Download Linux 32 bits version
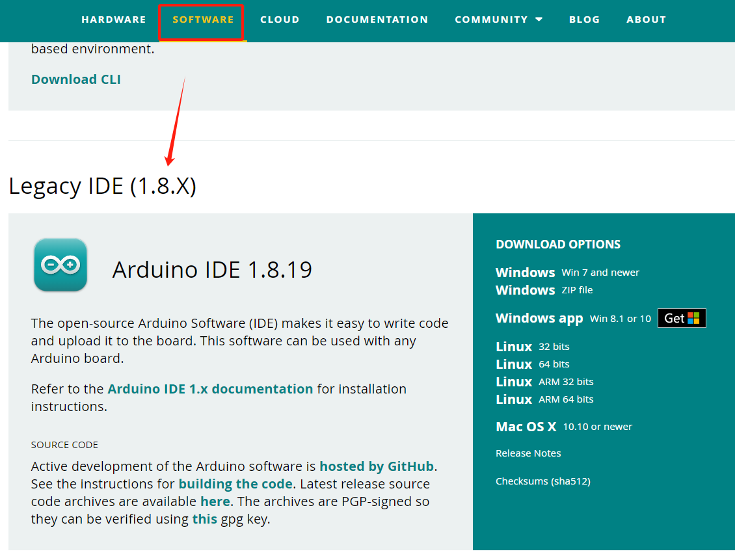The height and width of the screenshot is (560, 735). pos(533,347)
